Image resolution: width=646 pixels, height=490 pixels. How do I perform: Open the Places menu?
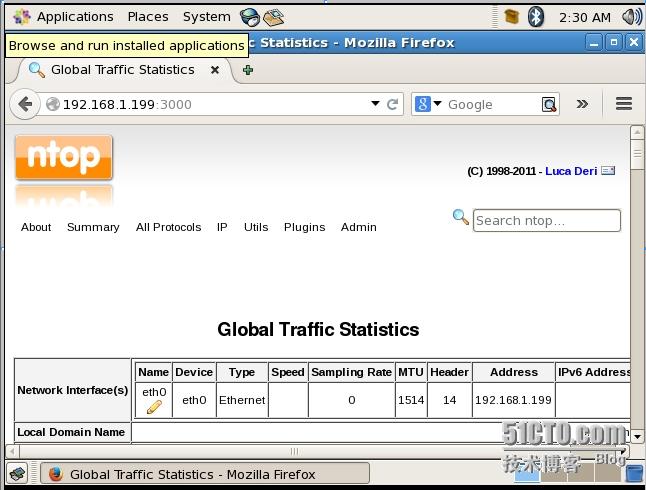pos(148,17)
